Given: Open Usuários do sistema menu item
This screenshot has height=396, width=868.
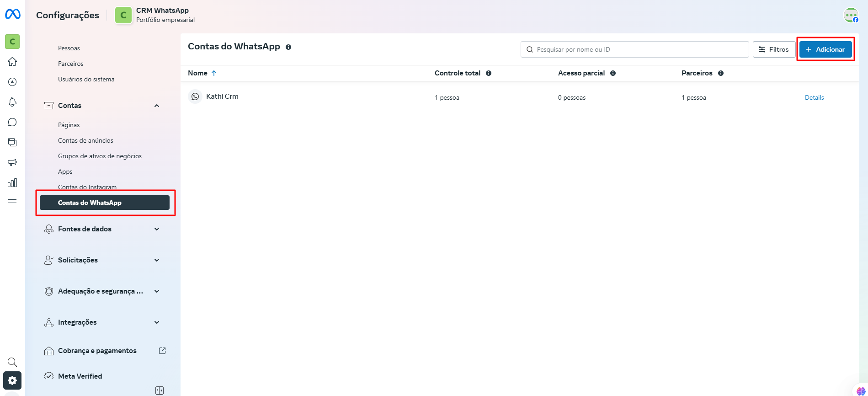Looking at the screenshot, I should click(x=86, y=79).
